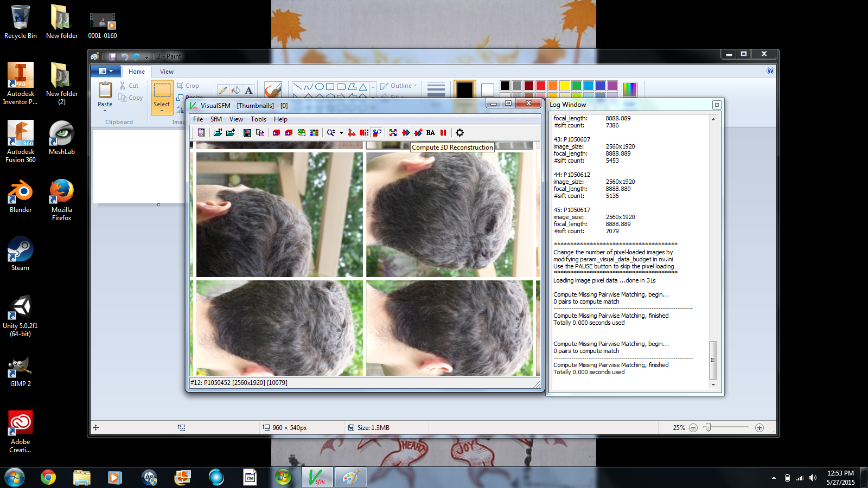This screenshot has height=488, width=868.
Task: Open File menu in VisualSFM
Action: click(198, 119)
